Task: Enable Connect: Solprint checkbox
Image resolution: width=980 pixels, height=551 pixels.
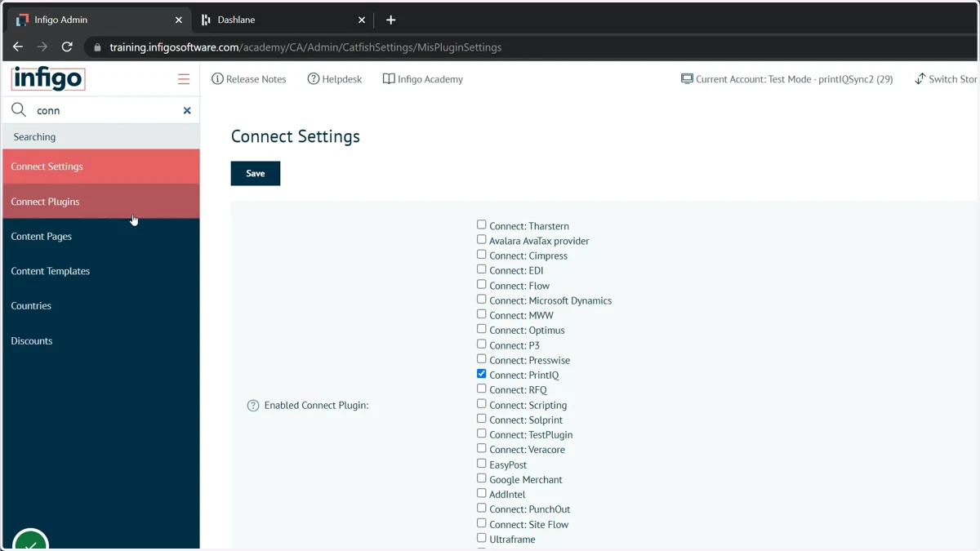Action: pos(482,419)
